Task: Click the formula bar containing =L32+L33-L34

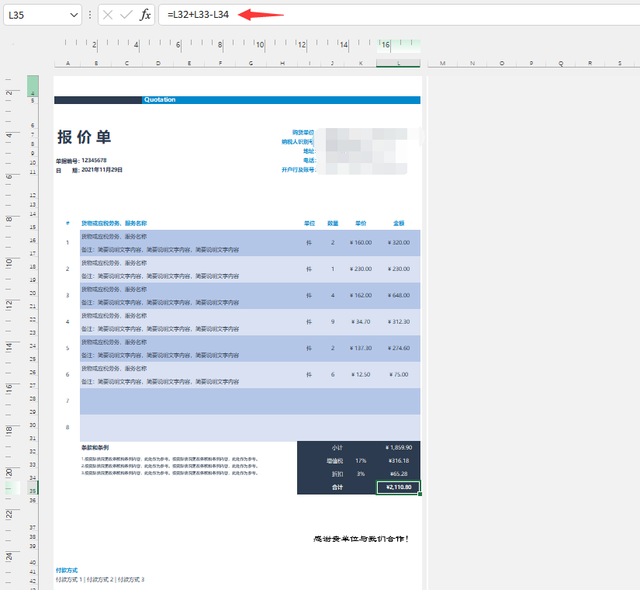Action: [x=400, y=15]
